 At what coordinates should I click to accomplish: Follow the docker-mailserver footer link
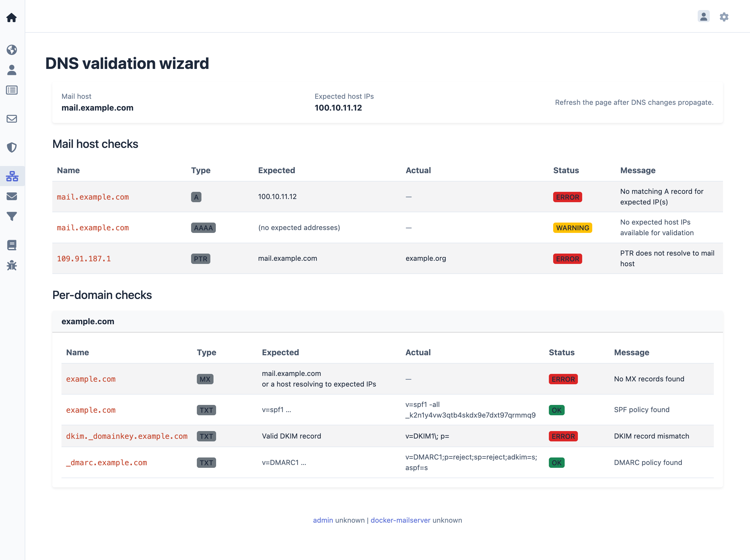(400, 520)
